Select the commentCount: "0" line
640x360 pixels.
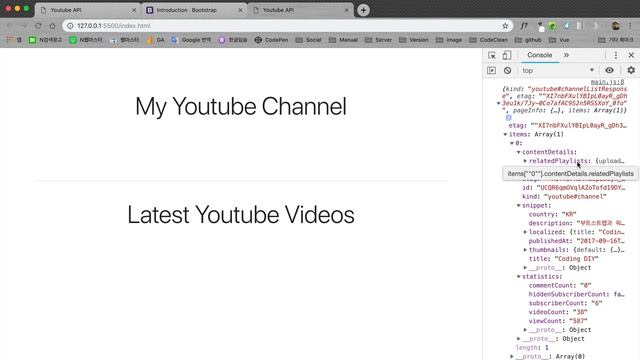point(560,285)
